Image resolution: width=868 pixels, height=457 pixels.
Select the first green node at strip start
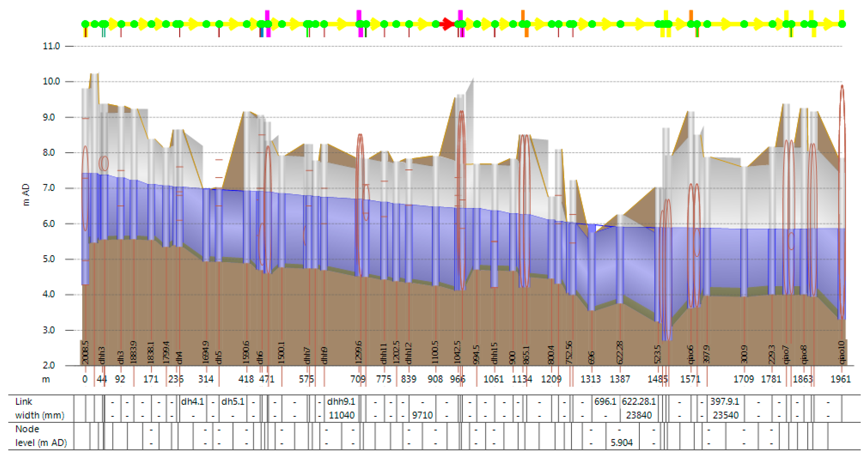tap(85, 24)
